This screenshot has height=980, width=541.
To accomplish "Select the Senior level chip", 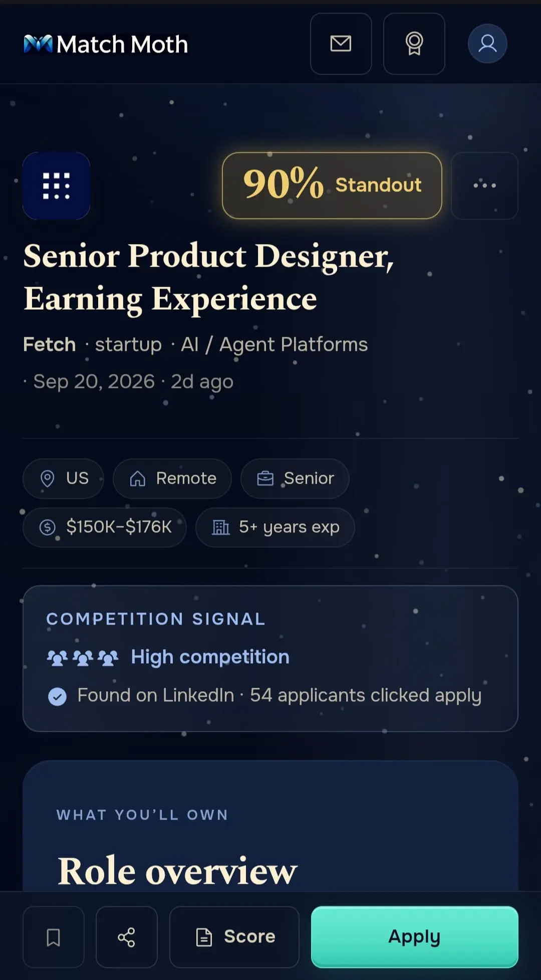I will [295, 478].
